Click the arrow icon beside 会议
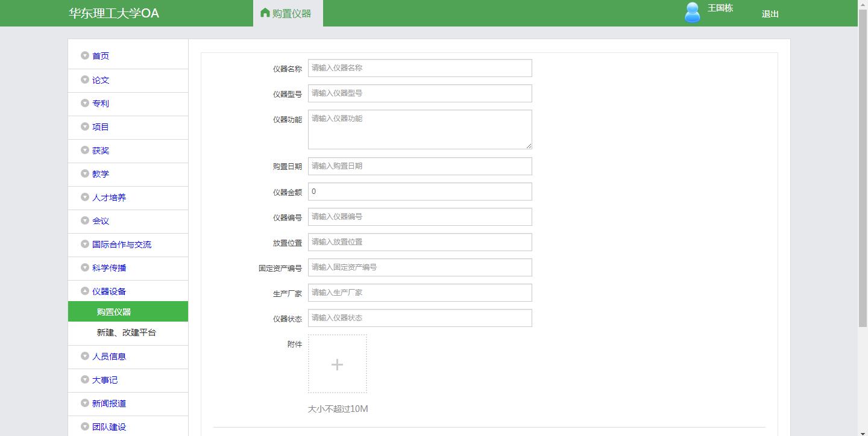This screenshot has height=436, width=868. (85, 221)
